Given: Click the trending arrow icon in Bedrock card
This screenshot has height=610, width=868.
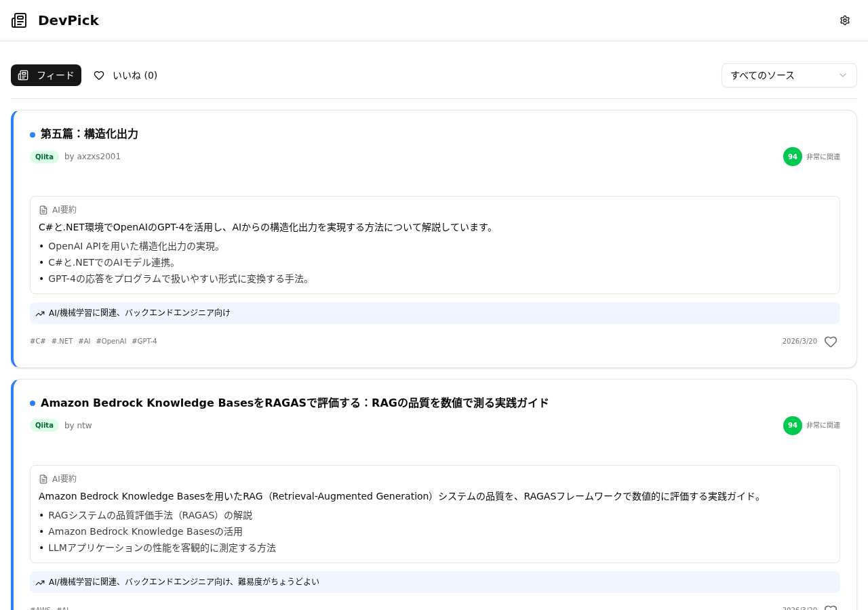Looking at the screenshot, I should (x=40, y=583).
